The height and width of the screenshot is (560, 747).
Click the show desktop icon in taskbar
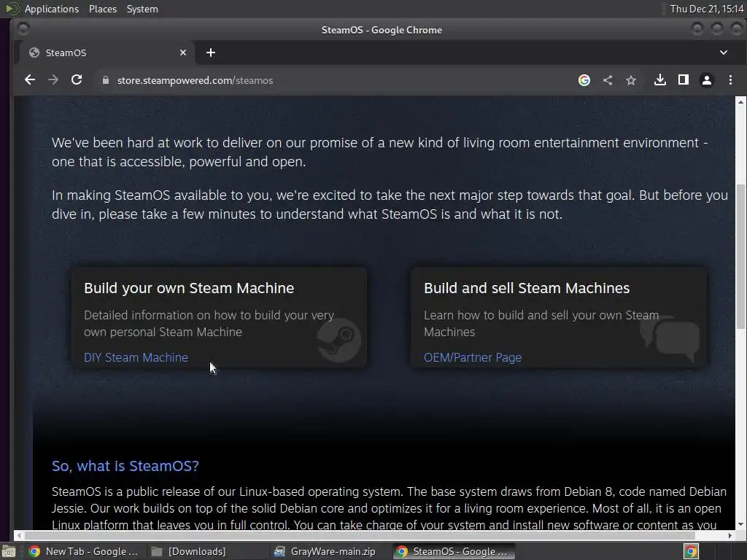tap(9, 552)
